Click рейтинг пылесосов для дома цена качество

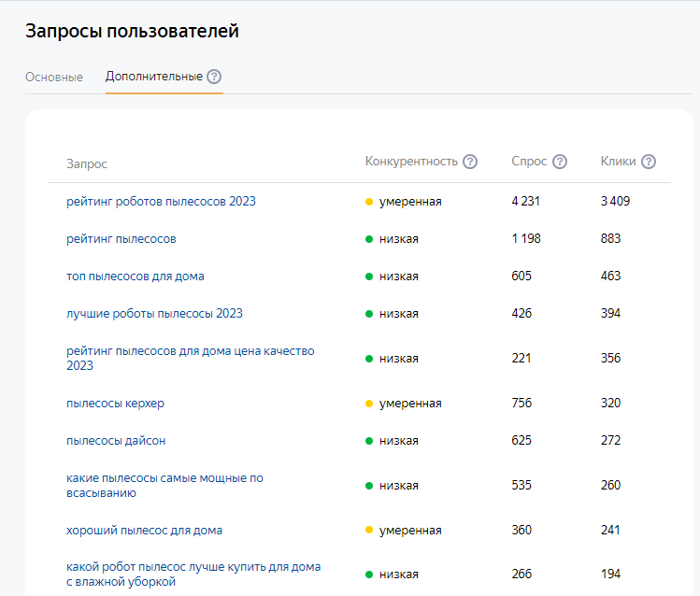point(190,351)
